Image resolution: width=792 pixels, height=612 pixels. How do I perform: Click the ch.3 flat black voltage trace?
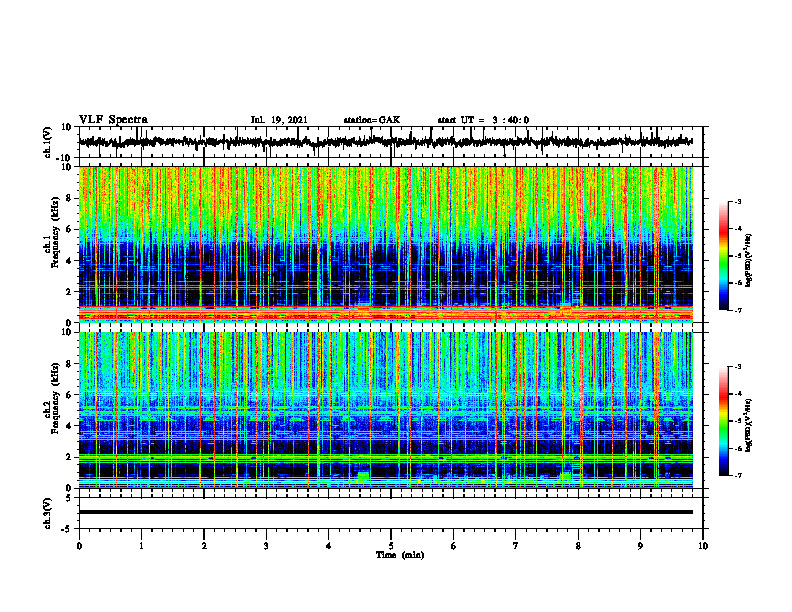(x=386, y=512)
